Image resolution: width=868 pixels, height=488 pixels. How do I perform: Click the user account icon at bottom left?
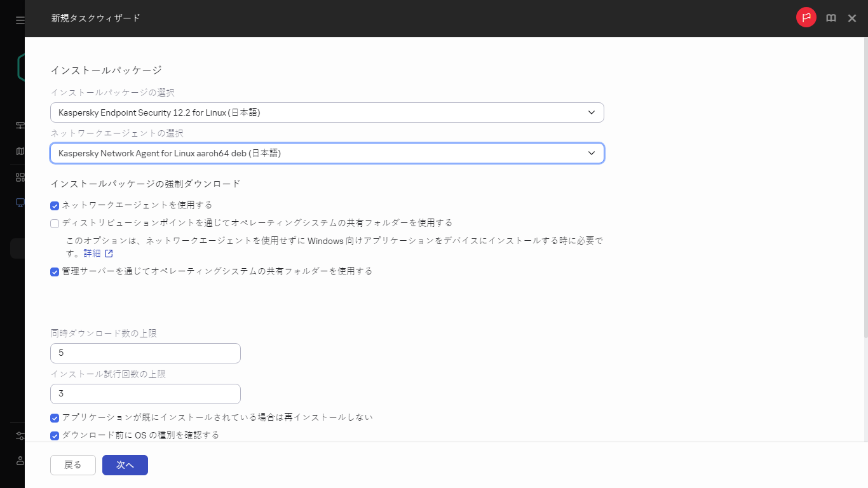pos(19,461)
